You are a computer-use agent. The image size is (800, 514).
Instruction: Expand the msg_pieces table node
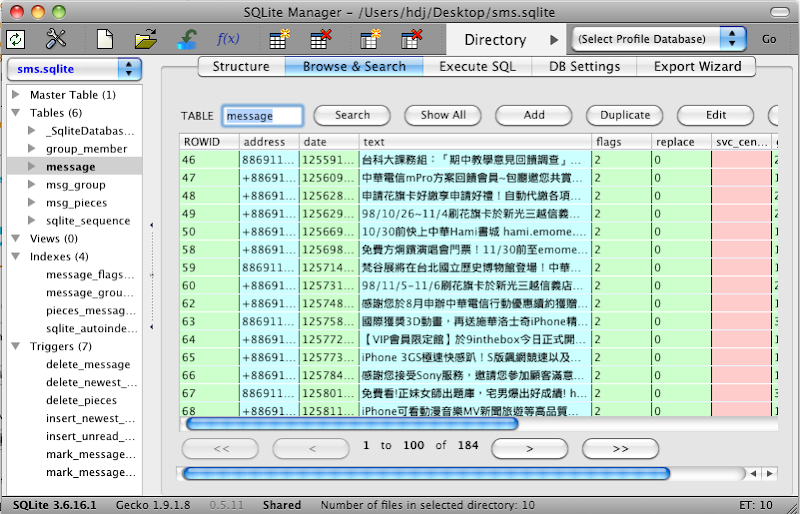[32, 202]
